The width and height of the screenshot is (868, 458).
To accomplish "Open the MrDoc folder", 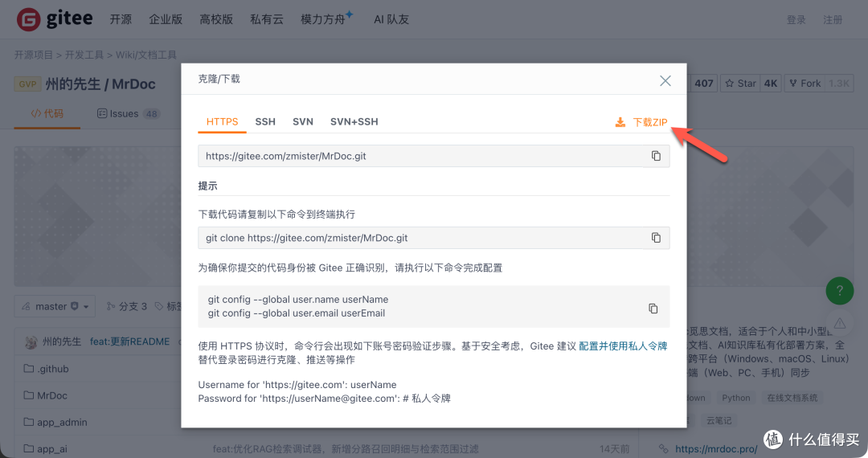I will tap(52, 395).
